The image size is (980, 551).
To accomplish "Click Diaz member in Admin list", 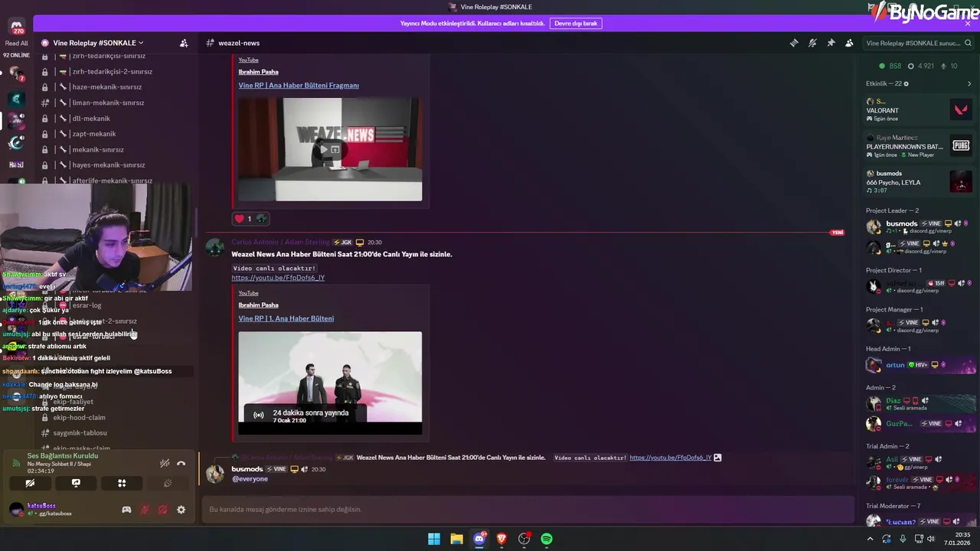I will coord(919,403).
